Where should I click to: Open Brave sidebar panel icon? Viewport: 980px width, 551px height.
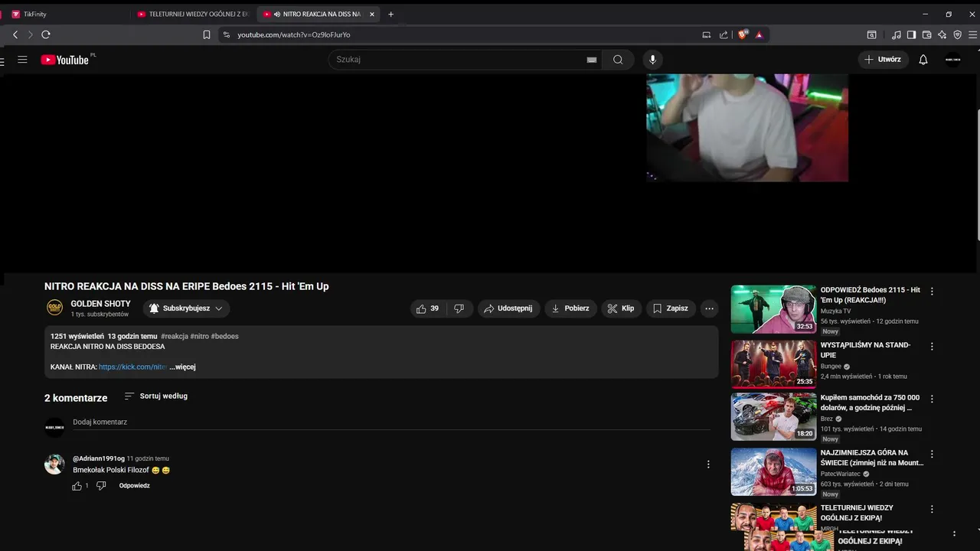[x=911, y=34]
